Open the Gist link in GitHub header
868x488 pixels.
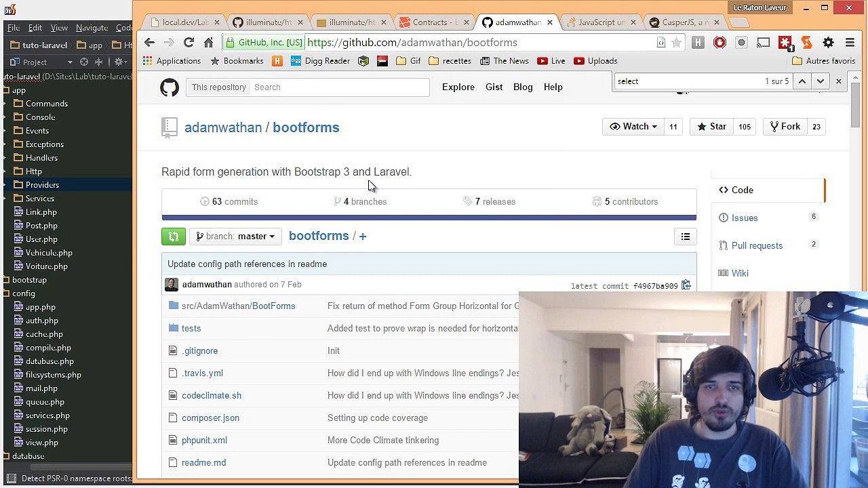click(x=494, y=87)
